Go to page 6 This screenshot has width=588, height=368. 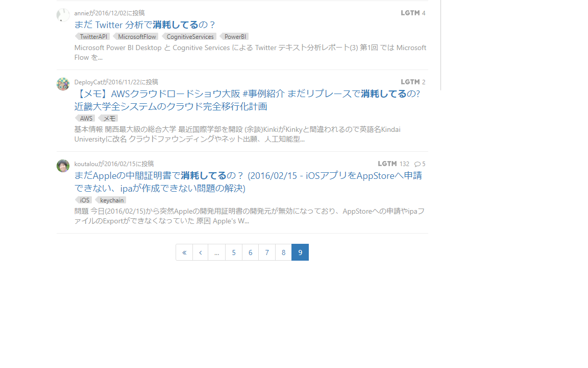click(251, 252)
